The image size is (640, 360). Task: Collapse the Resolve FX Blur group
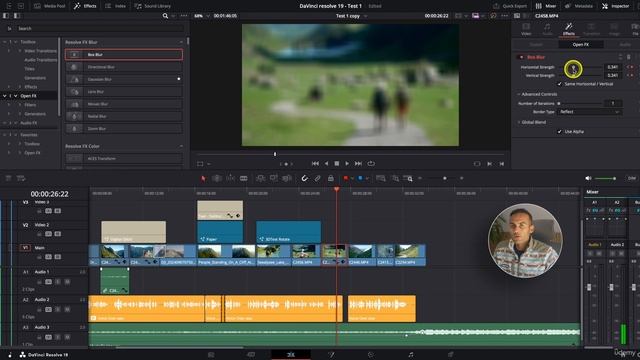pos(181,42)
